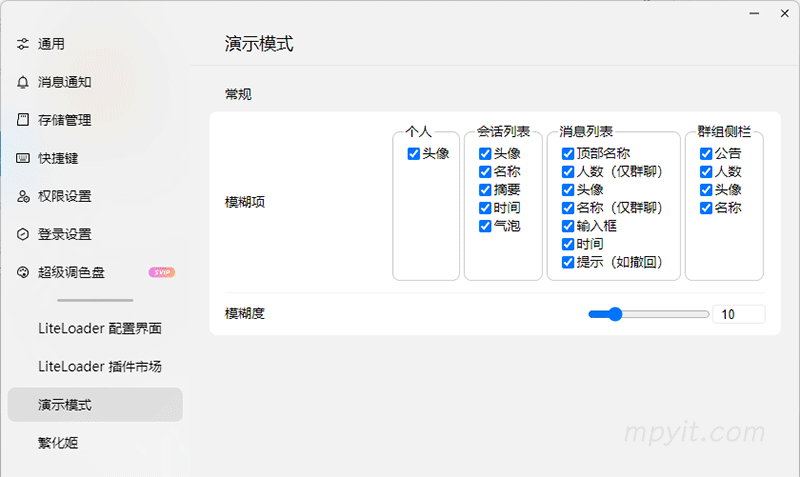
Task: Close the settings window
Action: (x=785, y=13)
